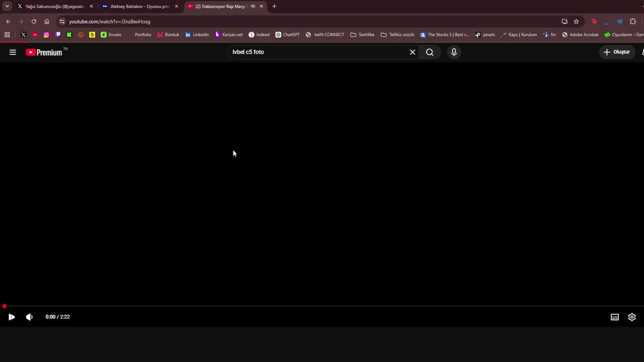Open the beIN CONNECT bookmark
The width and height of the screenshot is (644, 362).
(x=325, y=35)
